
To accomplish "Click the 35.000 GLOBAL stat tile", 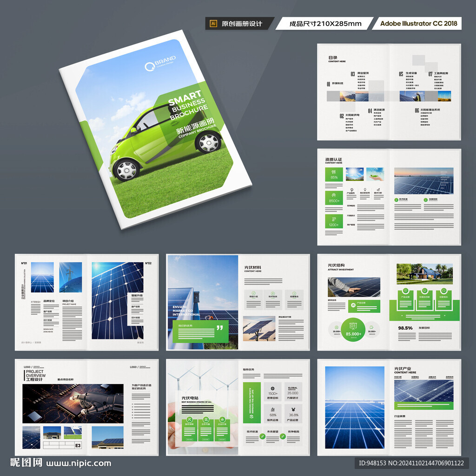I will [x=293, y=391].
